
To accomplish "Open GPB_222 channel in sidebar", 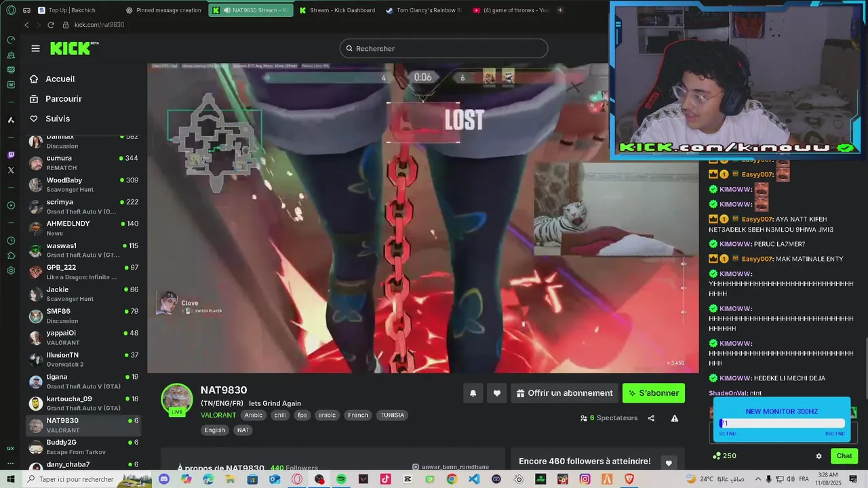I will 83,272.
